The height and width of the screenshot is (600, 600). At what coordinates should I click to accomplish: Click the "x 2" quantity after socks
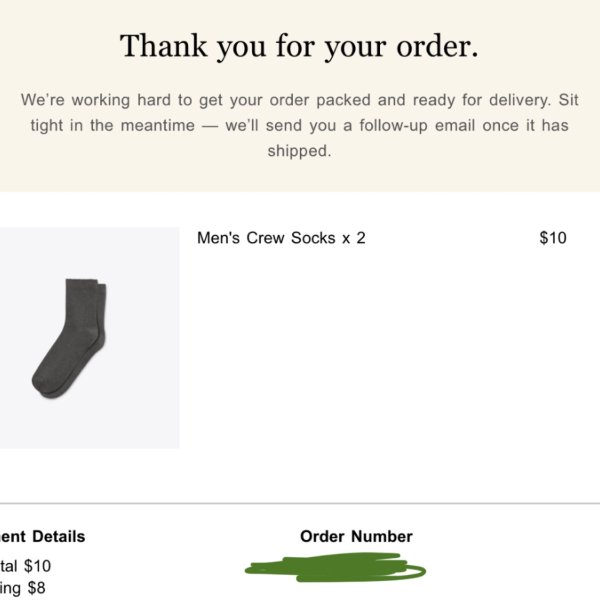tap(354, 238)
